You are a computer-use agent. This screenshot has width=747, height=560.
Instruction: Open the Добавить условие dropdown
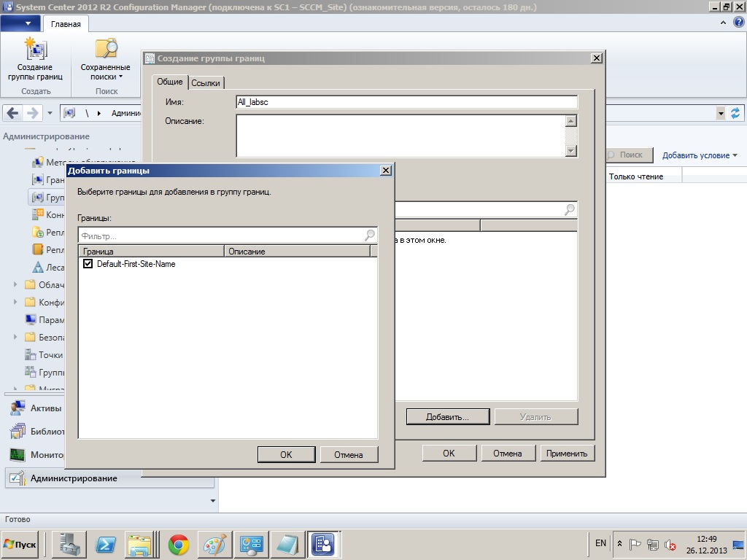(x=700, y=155)
